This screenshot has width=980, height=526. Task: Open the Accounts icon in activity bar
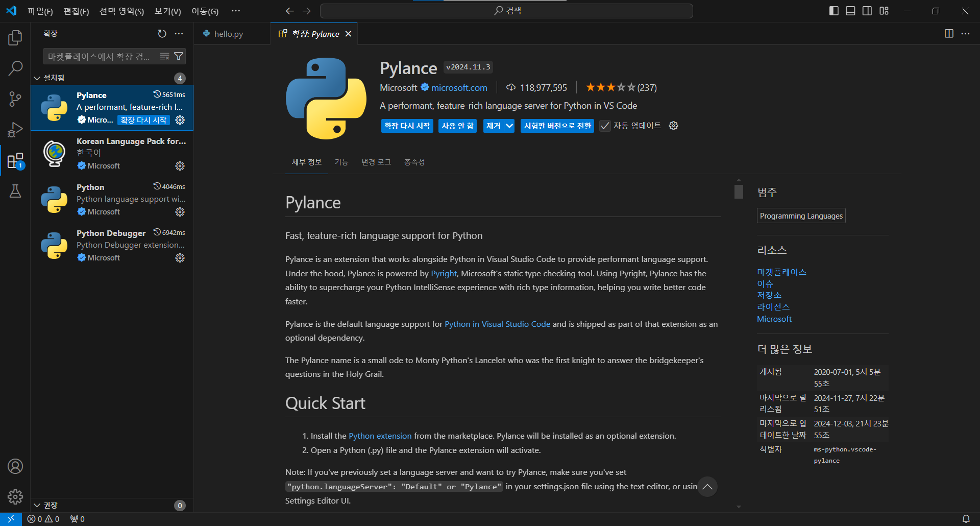pos(15,466)
